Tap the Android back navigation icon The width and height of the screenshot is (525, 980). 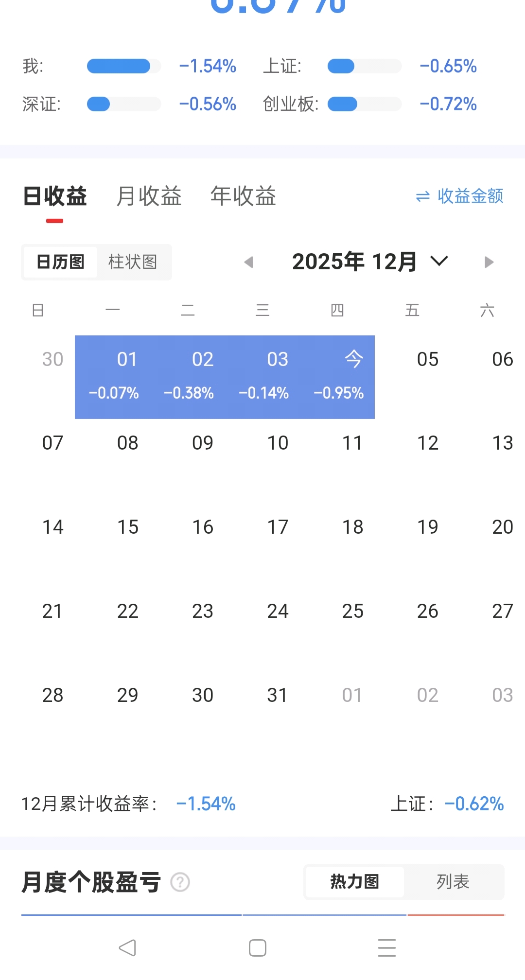click(x=128, y=948)
